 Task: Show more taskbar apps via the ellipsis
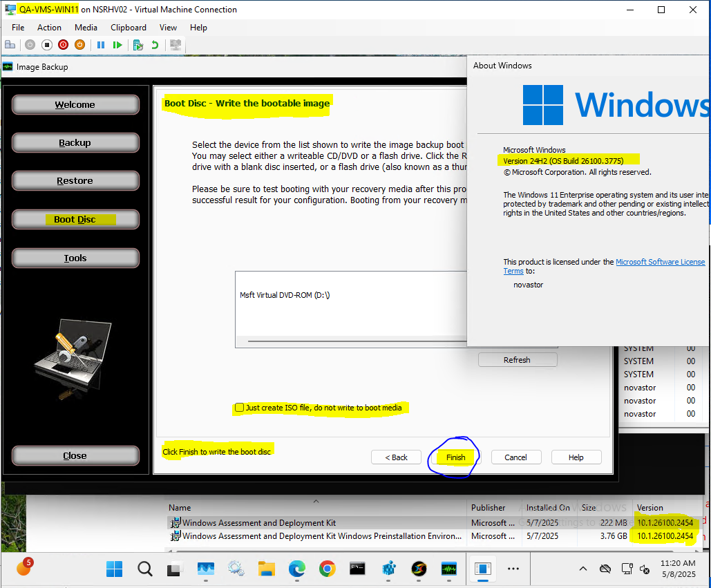(513, 569)
